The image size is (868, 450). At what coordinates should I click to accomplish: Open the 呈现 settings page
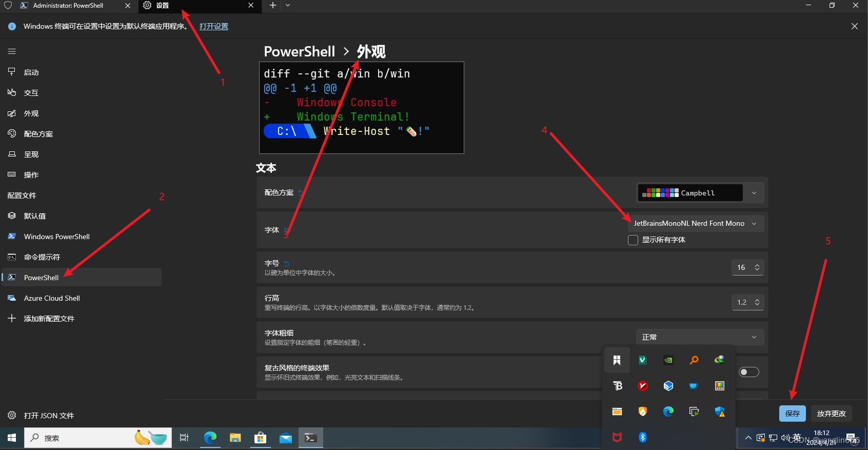coord(82,154)
